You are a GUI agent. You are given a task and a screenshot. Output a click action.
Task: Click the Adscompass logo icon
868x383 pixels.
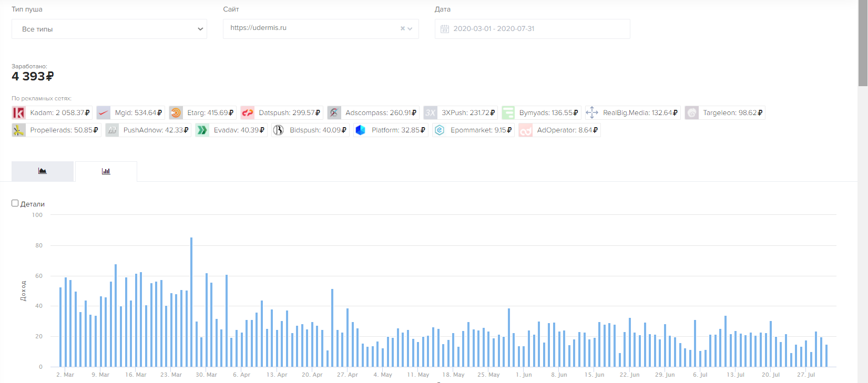pos(334,113)
